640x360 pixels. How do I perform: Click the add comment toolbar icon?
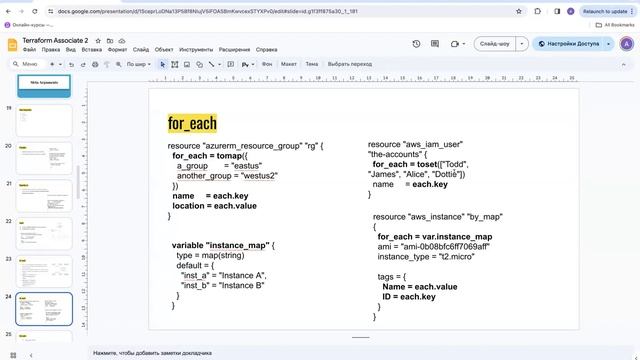pos(231,64)
